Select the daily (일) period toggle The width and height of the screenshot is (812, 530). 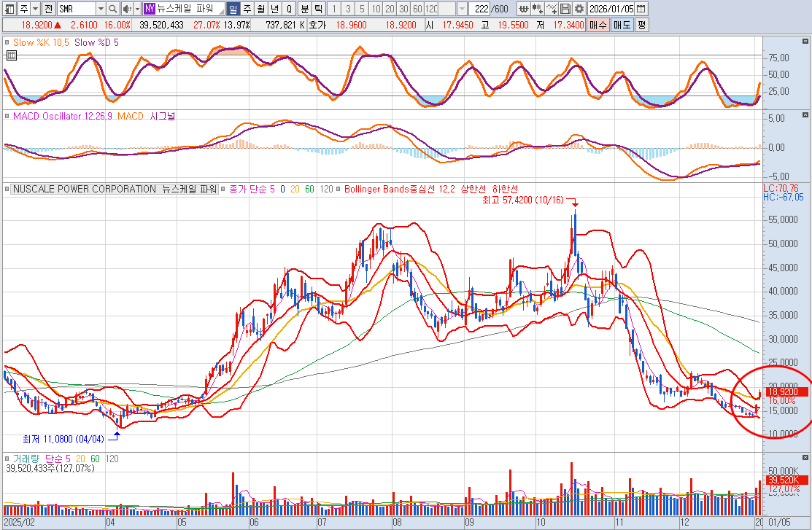tap(233, 9)
